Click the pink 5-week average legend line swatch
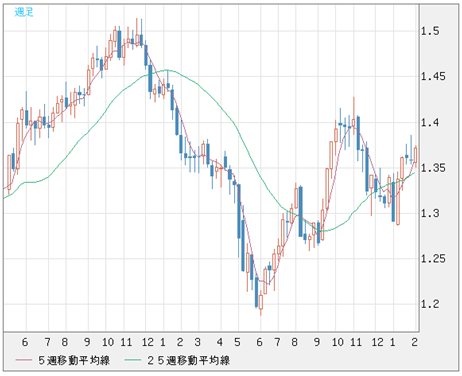The image size is (462, 376). [24, 360]
